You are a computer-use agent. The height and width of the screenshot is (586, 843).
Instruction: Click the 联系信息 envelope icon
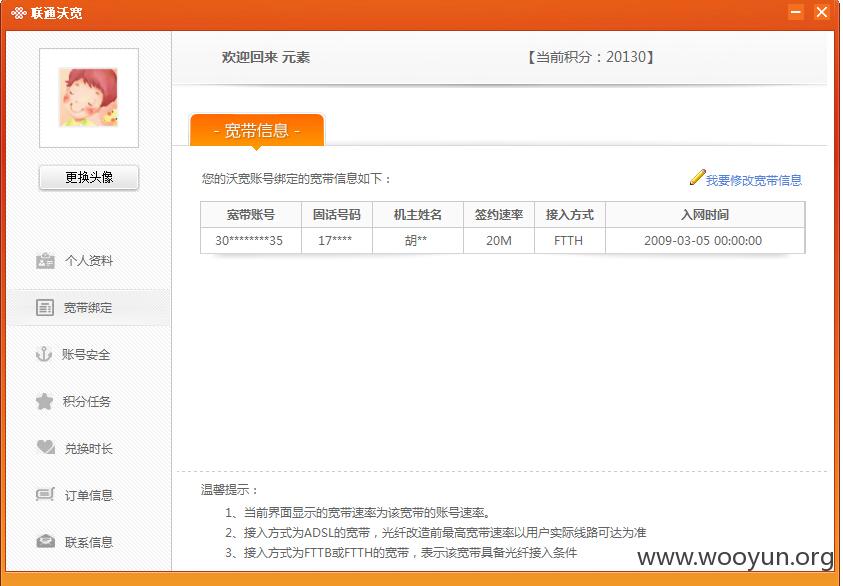pyautogui.click(x=45, y=541)
